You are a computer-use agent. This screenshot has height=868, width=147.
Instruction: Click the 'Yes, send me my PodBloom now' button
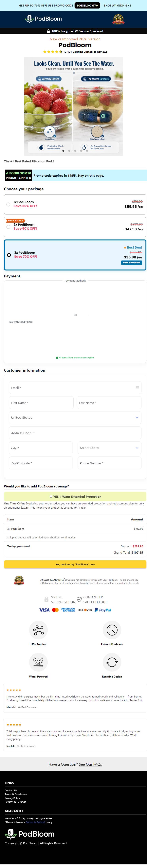75,564
